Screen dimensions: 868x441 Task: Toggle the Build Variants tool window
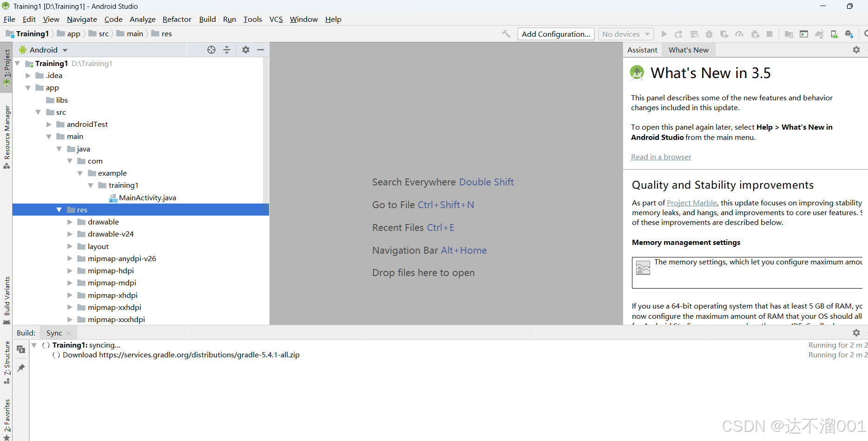pos(7,300)
